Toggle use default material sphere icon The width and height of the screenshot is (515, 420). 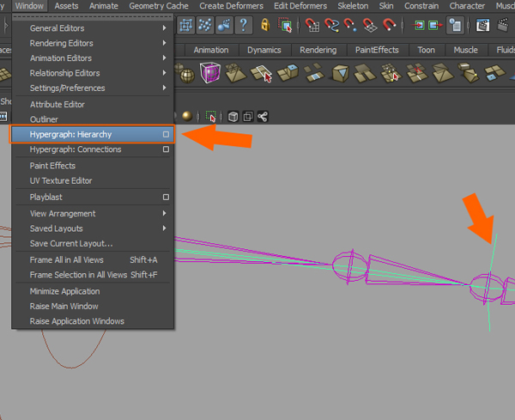tap(187, 116)
